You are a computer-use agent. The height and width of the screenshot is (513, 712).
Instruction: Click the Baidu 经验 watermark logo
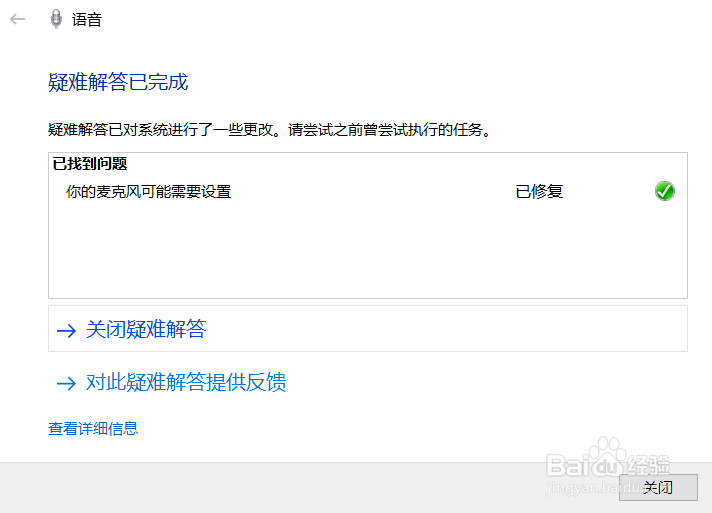(x=608, y=459)
